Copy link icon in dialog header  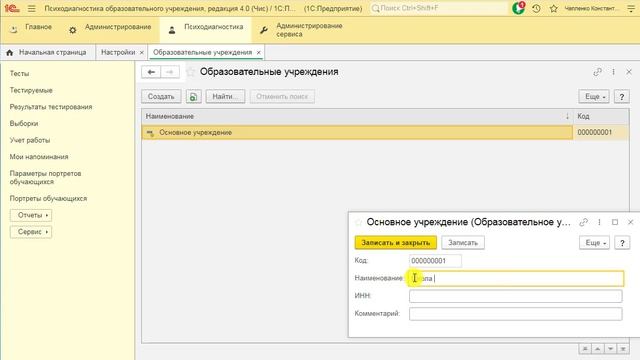(x=584, y=222)
